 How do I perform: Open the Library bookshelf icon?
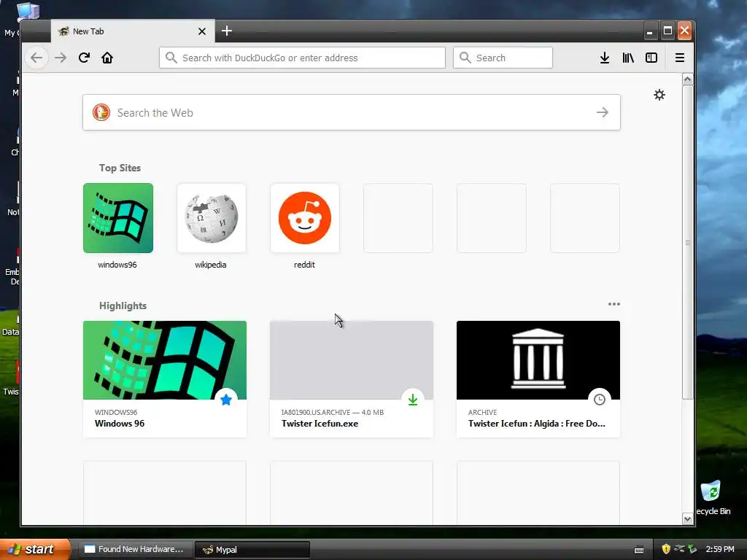click(628, 58)
